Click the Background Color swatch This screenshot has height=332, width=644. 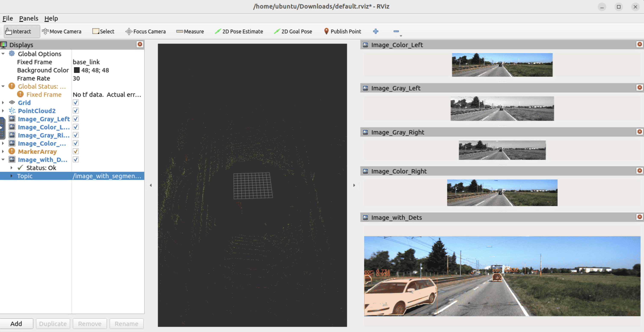coord(77,70)
